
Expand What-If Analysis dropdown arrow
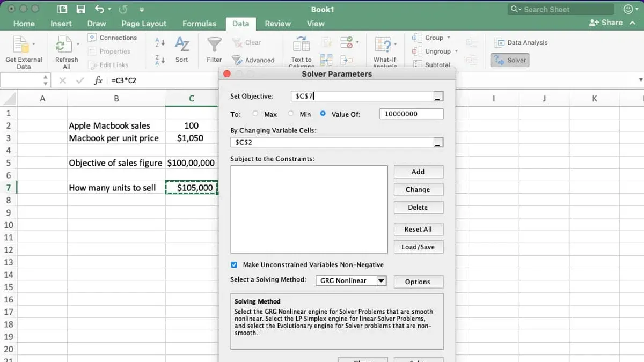(x=396, y=43)
